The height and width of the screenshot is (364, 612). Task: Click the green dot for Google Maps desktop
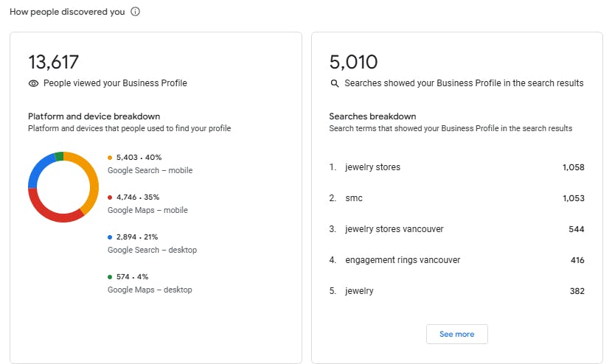[x=110, y=277]
